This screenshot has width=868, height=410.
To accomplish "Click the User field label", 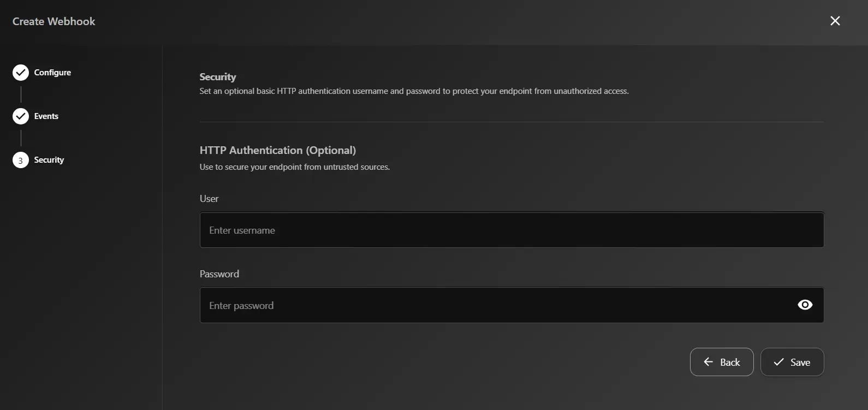I will coord(209,198).
